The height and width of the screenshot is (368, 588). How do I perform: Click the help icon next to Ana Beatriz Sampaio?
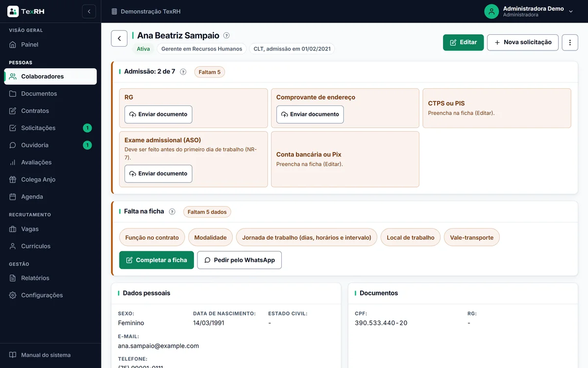tap(226, 35)
